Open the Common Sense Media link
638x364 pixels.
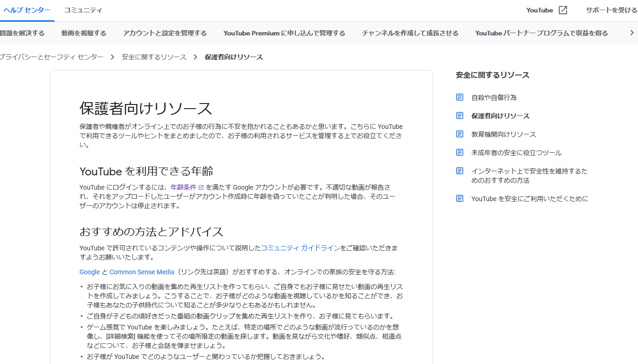[142, 272]
